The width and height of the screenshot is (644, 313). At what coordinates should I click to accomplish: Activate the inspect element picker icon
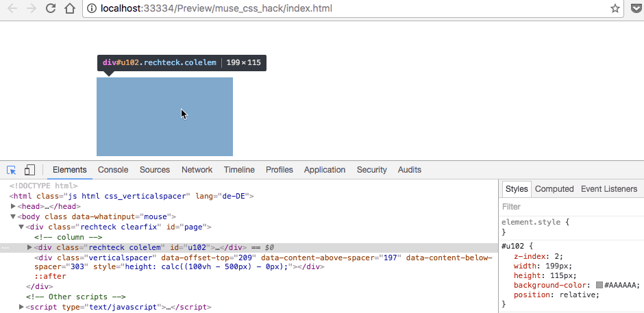11,170
